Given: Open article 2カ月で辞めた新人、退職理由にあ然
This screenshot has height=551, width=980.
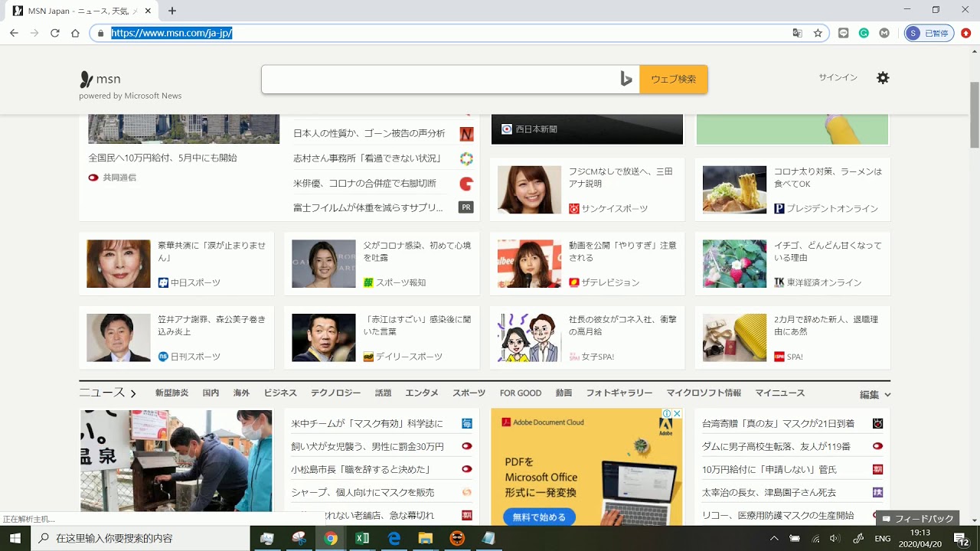Looking at the screenshot, I should coord(828,325).
